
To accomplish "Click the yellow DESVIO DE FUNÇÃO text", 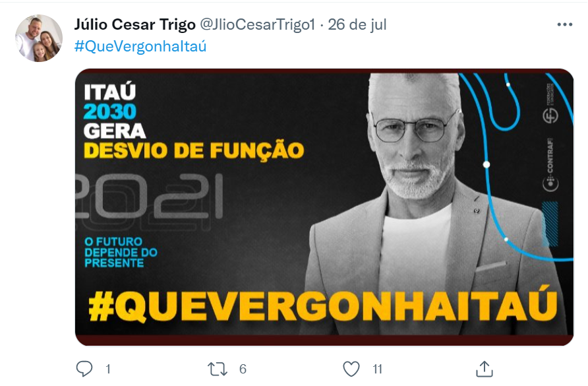I will tap(194, 150).
